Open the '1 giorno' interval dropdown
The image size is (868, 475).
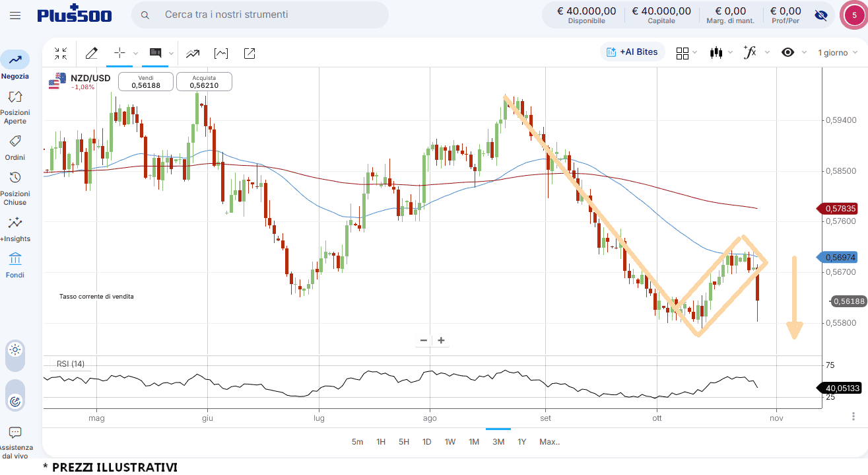[x=838, y=52]
